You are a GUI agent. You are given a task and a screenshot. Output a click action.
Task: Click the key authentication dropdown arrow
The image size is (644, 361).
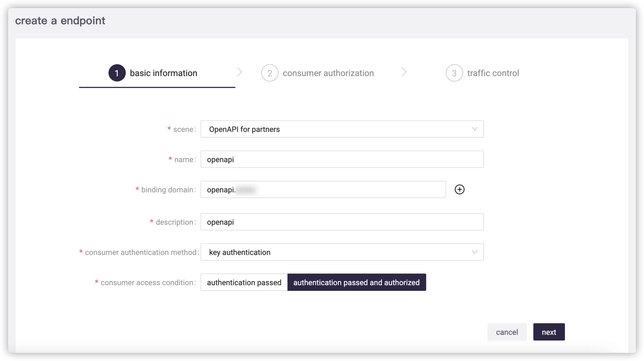(x=474, y=252)
